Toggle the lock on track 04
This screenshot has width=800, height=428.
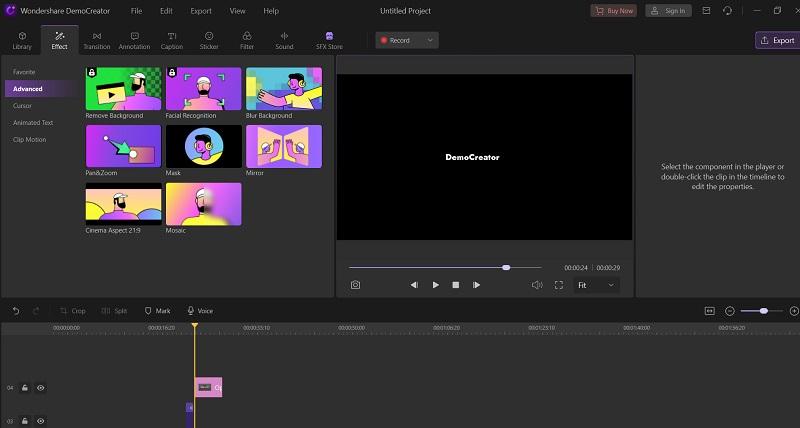tap(25, 387)
